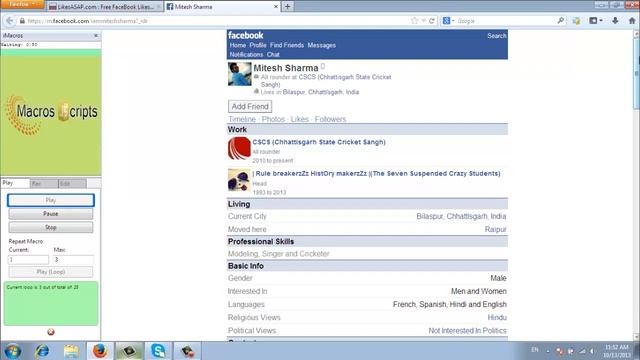This screenshot has width=640, height=360.
Task: Open the Followers link
Action: point(330,119)
